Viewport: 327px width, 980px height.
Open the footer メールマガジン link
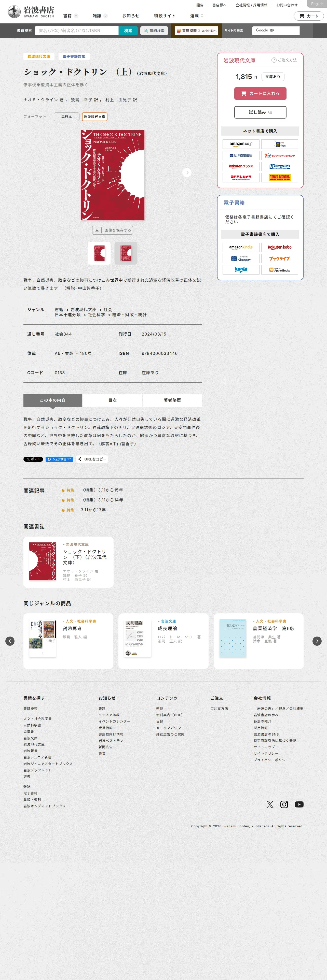[168, 728]
